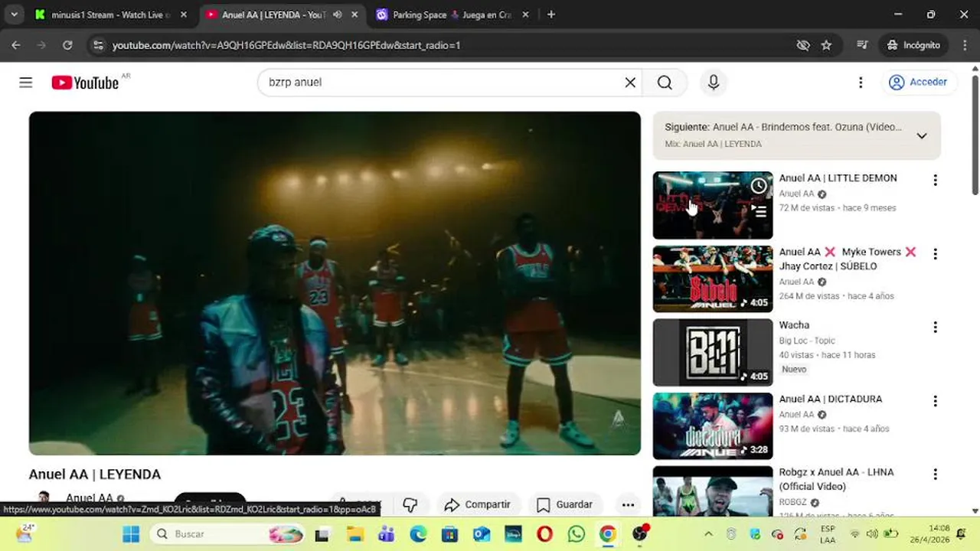Viewport: 980px width, 551px height.
Task: Add LITTLE DEMON to watch later
Action: tap(759, 186)
